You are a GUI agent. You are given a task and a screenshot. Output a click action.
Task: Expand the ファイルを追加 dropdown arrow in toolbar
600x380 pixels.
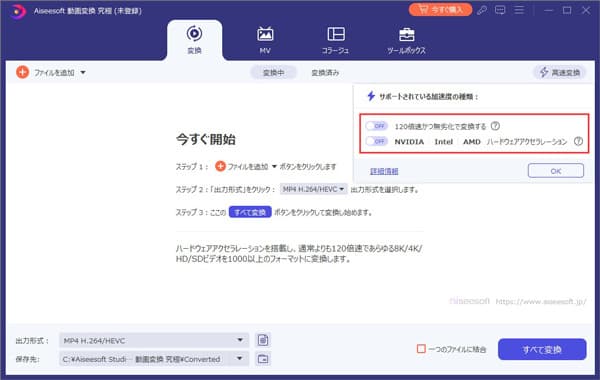tap(83, 72)
